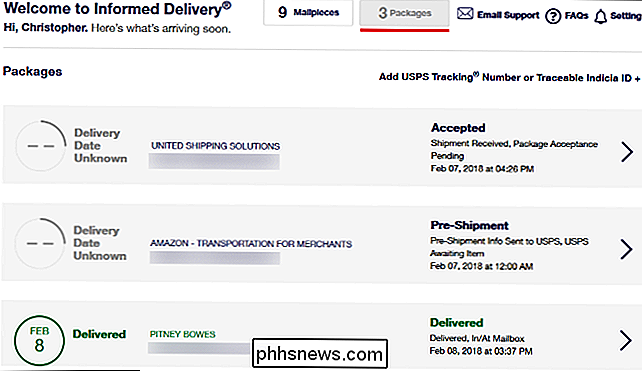642x371 pixels.
Task: Click the Email Support envelope icon
Action: [x=465, y=14]
